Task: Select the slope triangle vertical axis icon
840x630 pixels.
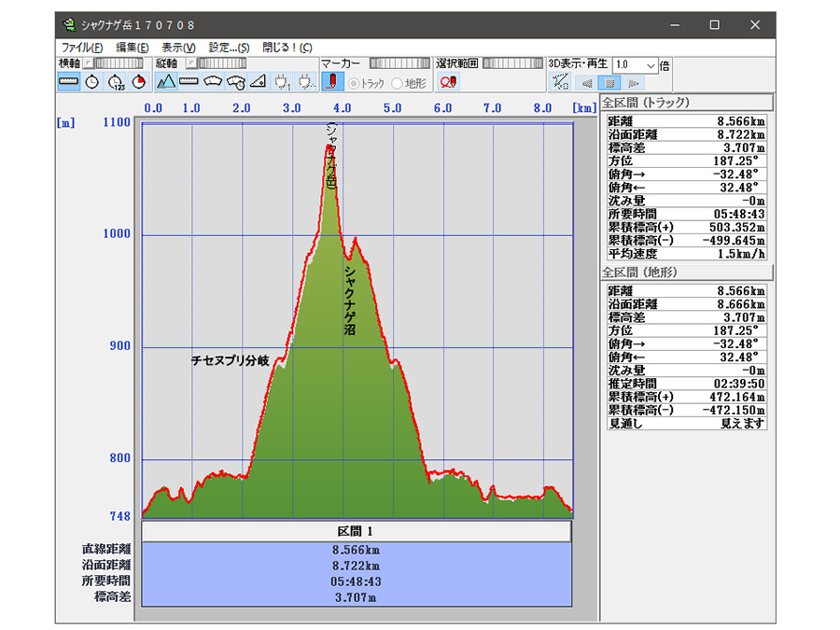Action: [259, 82]
